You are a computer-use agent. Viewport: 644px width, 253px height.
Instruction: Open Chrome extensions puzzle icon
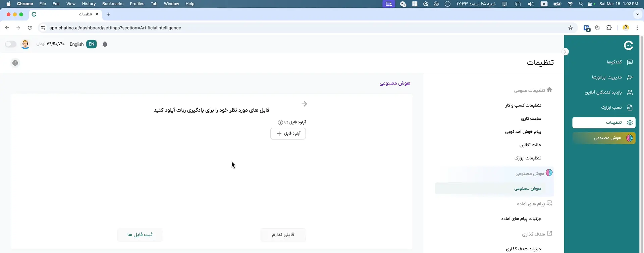tap(609, 28)
